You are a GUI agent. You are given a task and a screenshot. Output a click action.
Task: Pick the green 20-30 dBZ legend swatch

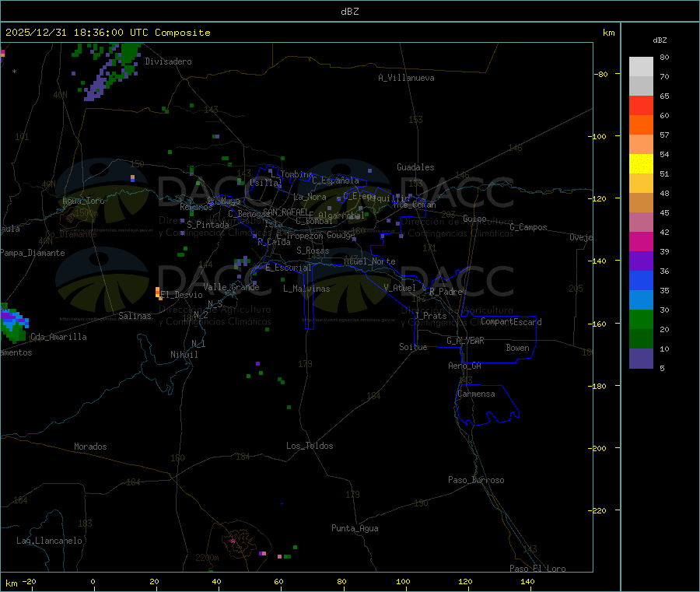tap(641, 319)
